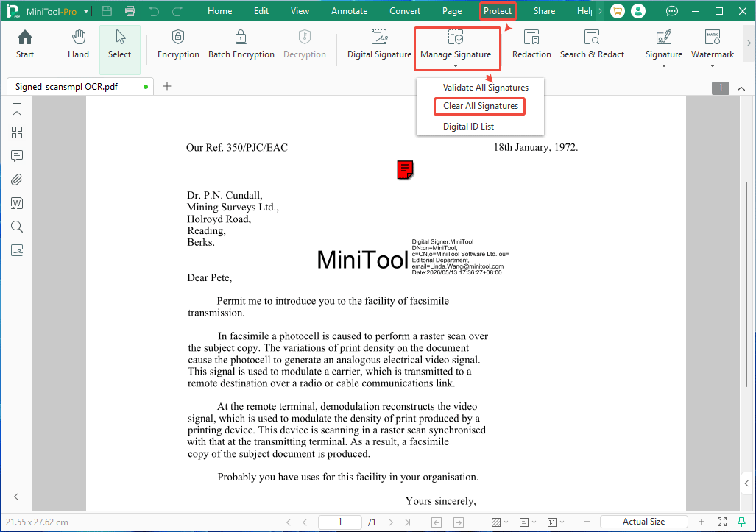Screen dimensions: 756x532
Task: Save the document with the floppy icon
Action: pyautogui.click(x=107, y=11)
